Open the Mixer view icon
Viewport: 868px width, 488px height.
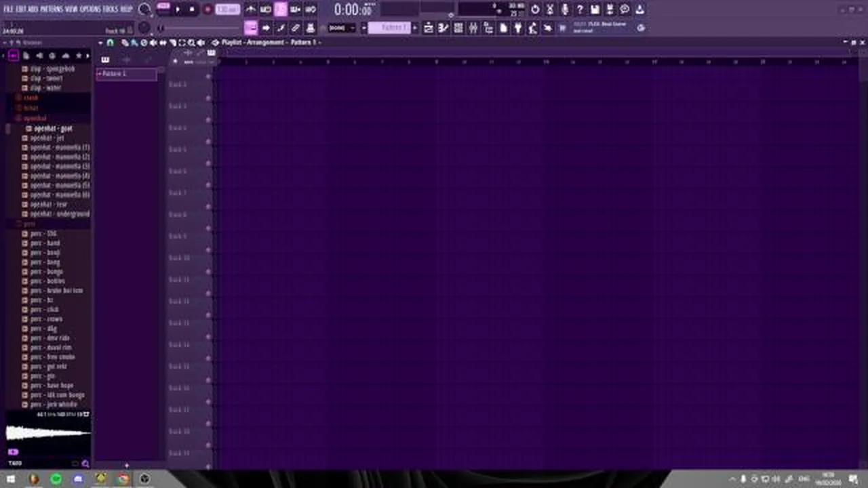pyautogui.click(x=473, y=28)
